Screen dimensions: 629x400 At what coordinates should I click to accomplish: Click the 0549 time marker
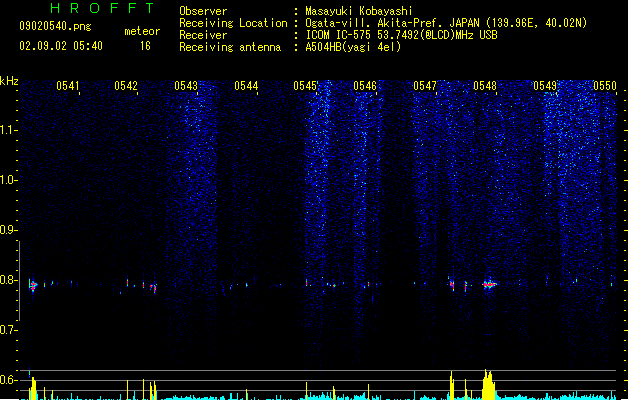545,86
